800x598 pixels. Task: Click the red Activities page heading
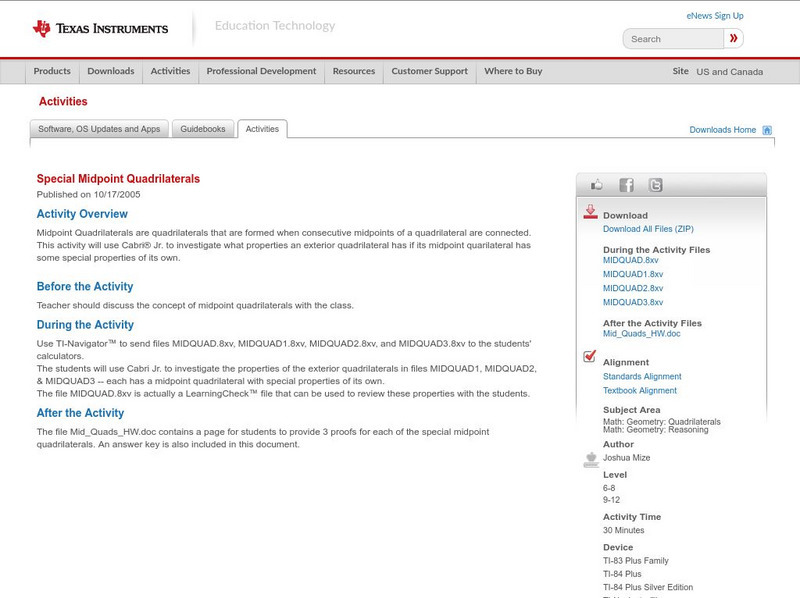click(x=63, y=102)
